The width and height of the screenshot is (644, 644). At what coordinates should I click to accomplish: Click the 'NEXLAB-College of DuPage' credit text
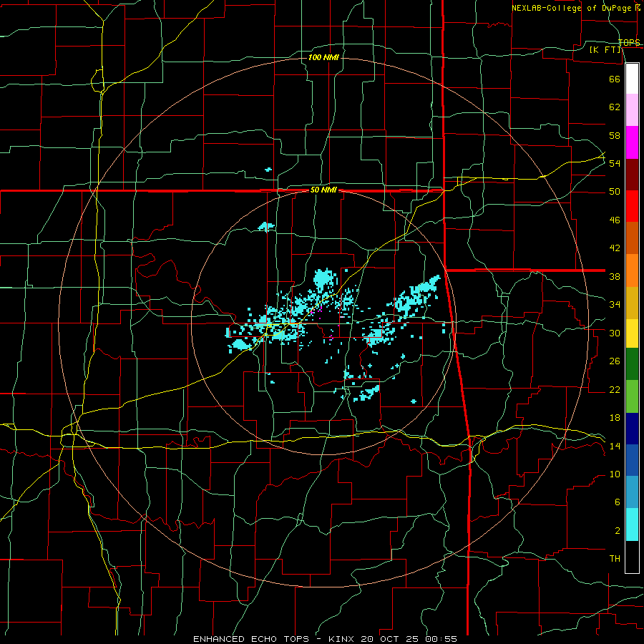click(x=572, y=8)
